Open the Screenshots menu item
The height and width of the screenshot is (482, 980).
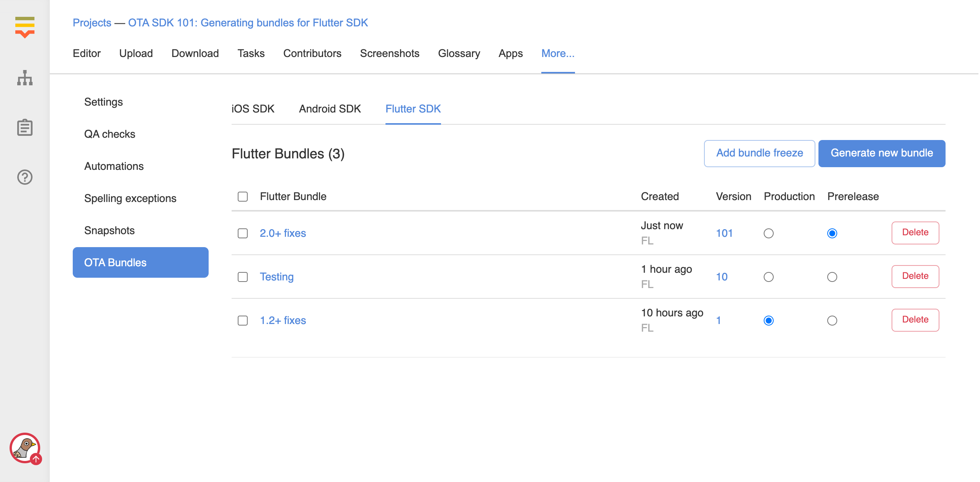click(389, 54)
